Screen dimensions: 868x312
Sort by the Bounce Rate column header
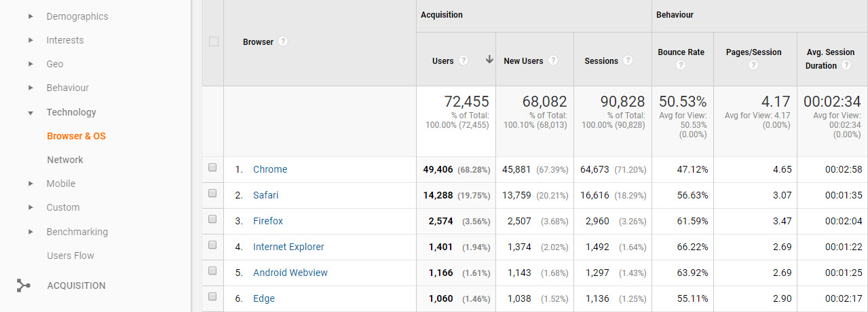coord(681,52)
